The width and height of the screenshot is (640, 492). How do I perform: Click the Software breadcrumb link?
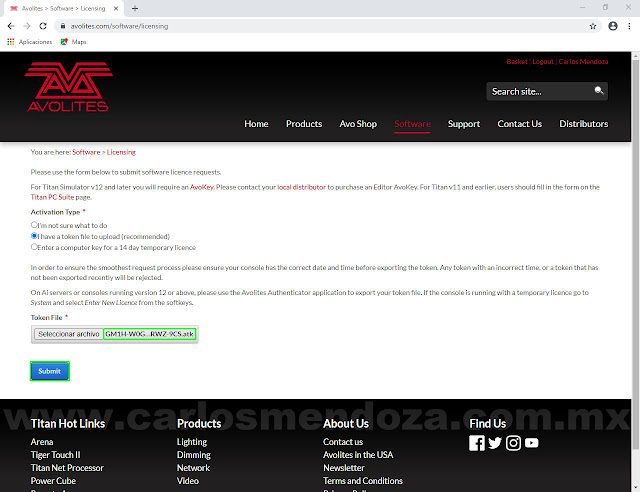86,152
